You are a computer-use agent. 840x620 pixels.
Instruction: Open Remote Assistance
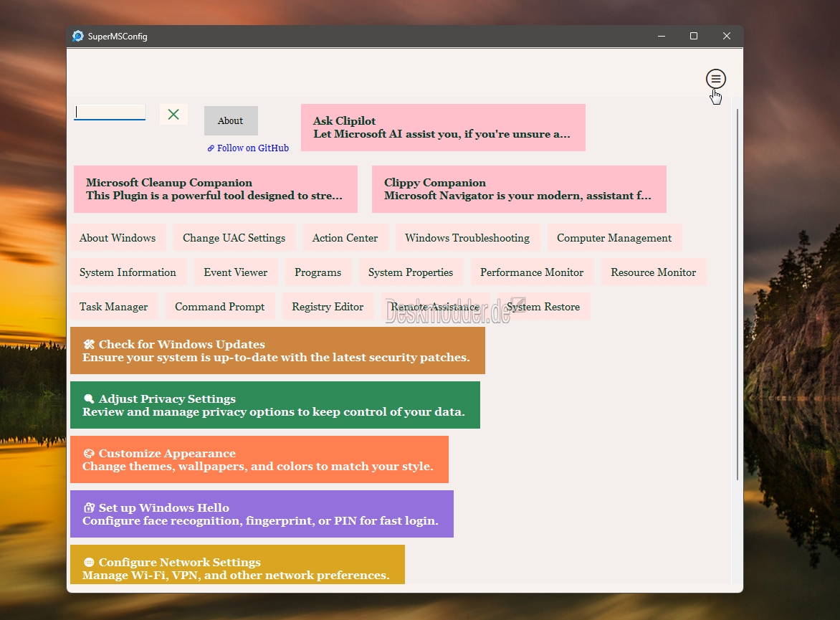click(435, 307)
